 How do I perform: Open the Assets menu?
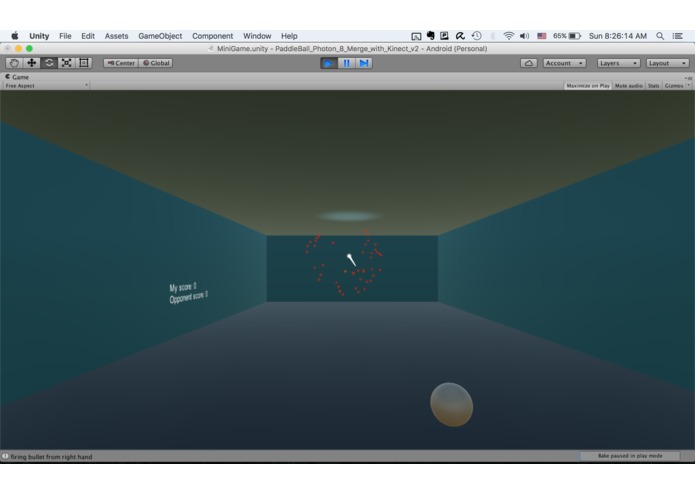pyautogui.click(x=116, y=36)
